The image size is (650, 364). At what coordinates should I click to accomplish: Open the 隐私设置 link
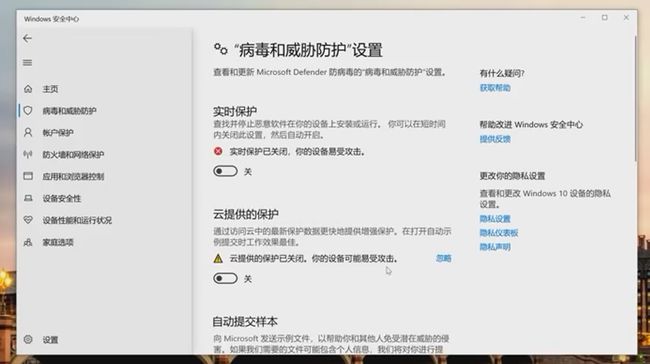495,219
